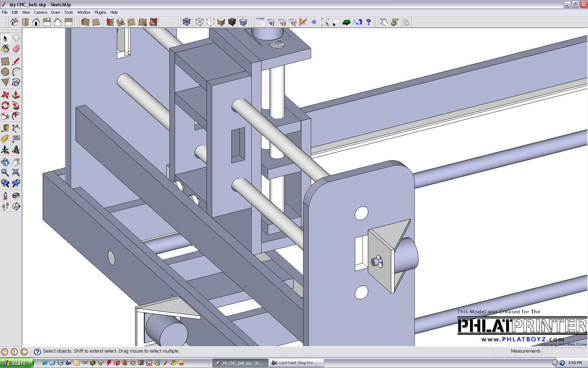Open the Plugins menu
588x368 pixels.
coord(100,12)
